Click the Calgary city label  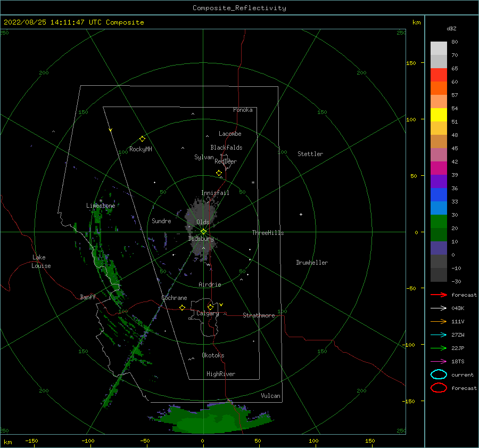tap(208, 313)
